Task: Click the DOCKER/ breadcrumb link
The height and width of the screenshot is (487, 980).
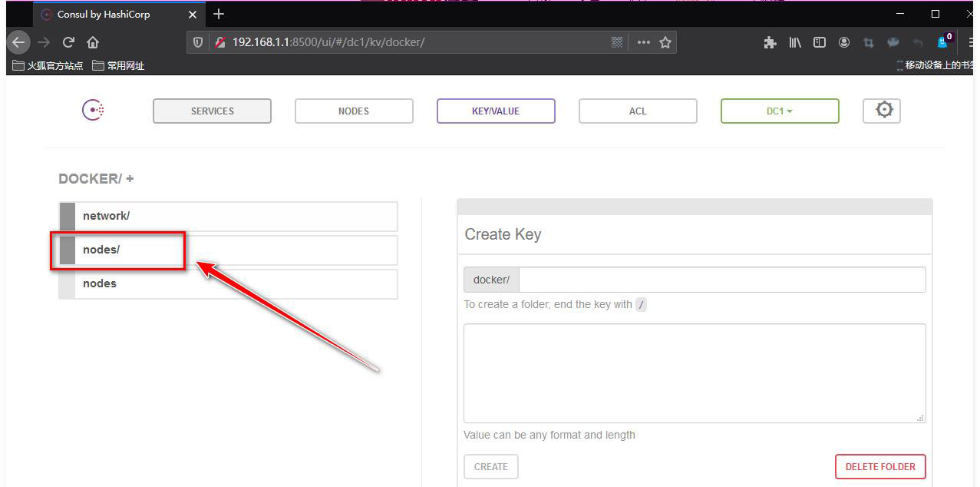Action: coord(91,179)
